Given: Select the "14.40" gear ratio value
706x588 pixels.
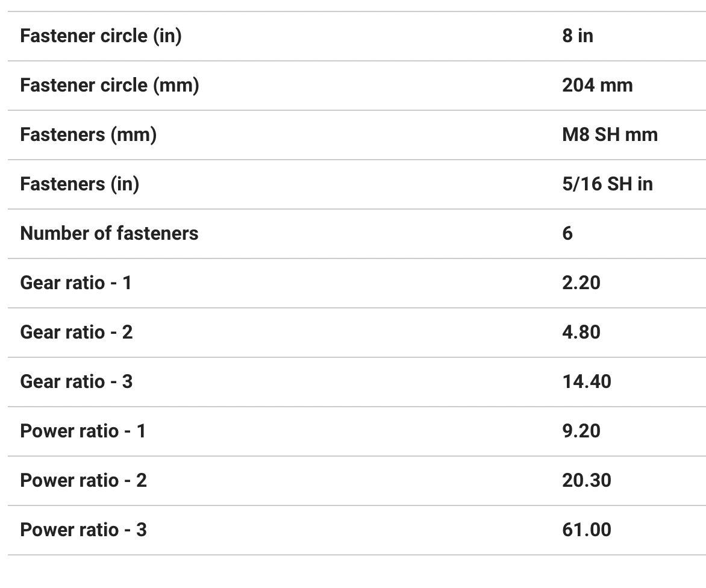Looking at the screenshot, I should (x=586, y=382).
